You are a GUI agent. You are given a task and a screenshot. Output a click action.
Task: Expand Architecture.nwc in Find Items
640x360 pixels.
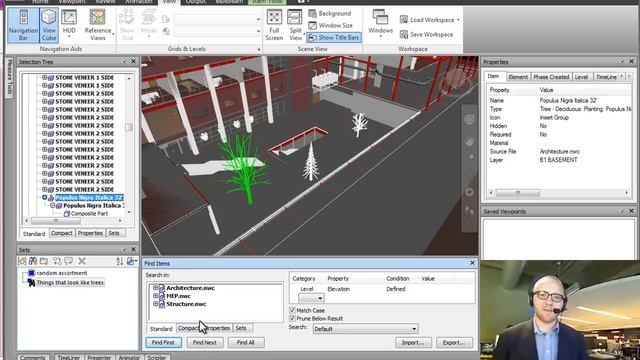[155, 288]
